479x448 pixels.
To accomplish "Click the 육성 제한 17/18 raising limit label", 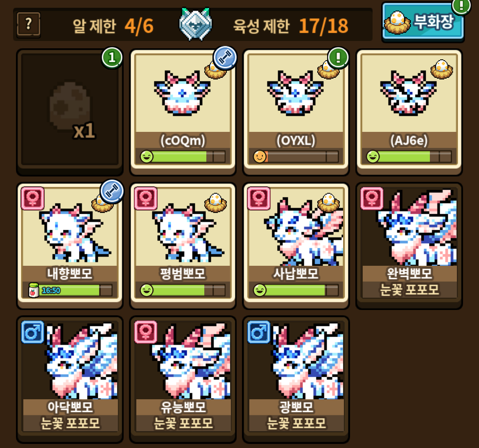I will click(x=291, y=26).
